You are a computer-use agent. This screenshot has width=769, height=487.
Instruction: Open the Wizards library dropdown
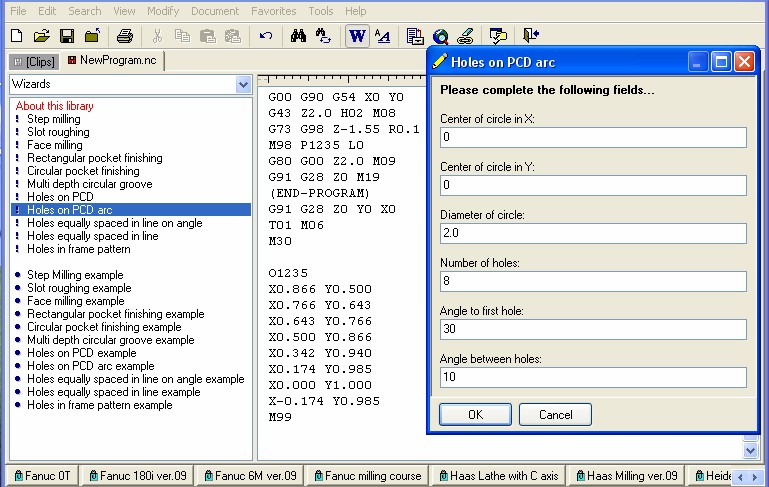pos(243,85)
